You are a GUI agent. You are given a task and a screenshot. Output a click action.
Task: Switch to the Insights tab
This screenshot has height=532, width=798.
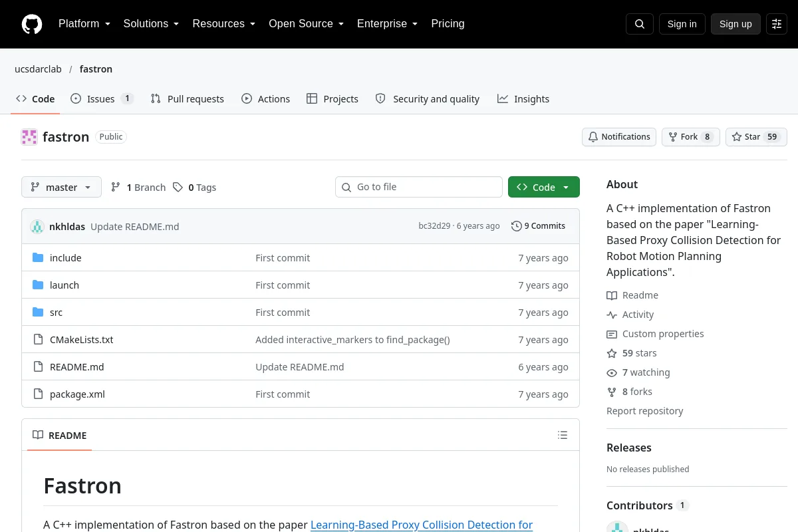point(523,99)
